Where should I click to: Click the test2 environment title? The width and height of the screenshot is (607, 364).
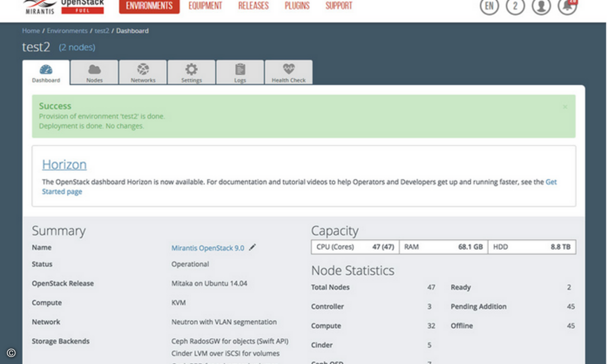coord(36,47)
